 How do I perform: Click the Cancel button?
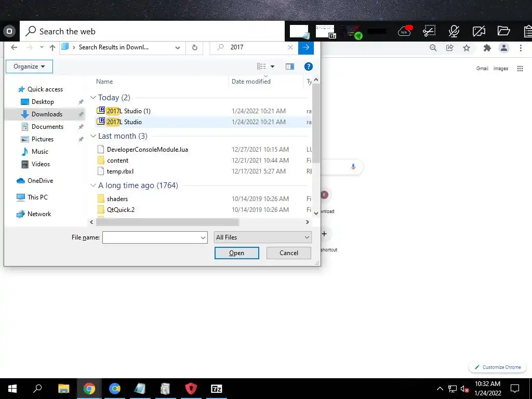click(289, 253)
